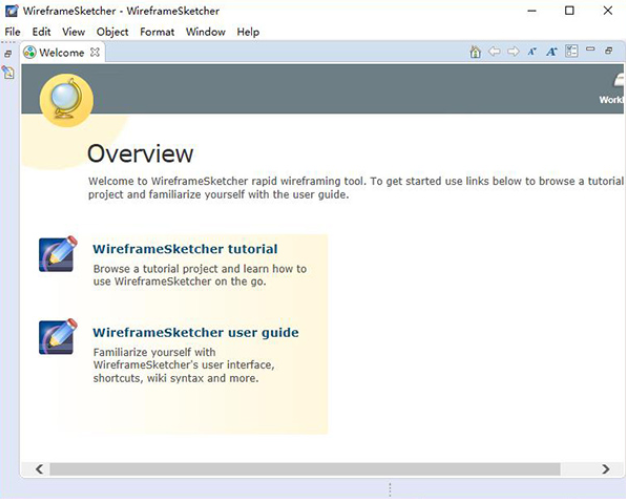This screenshot has height=499, width=626.
Task: Open the WireframeSketcher tutorial link
Action: [x=185, y=249]
